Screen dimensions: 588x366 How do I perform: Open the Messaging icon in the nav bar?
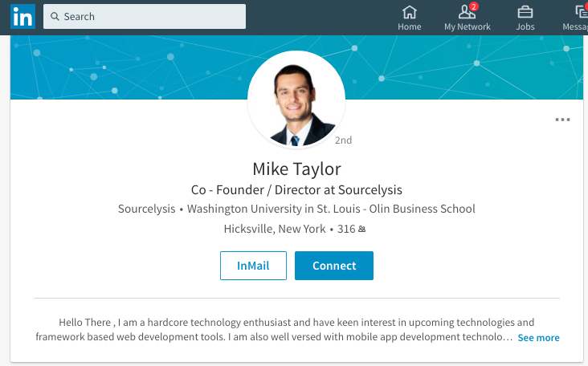tap(582, 12)
